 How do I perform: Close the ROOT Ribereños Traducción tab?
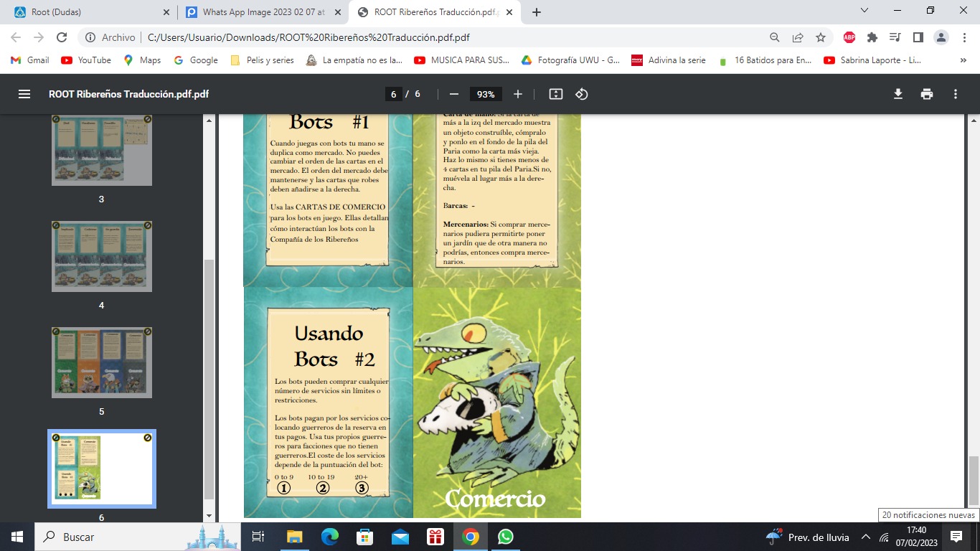click(509, 12)
